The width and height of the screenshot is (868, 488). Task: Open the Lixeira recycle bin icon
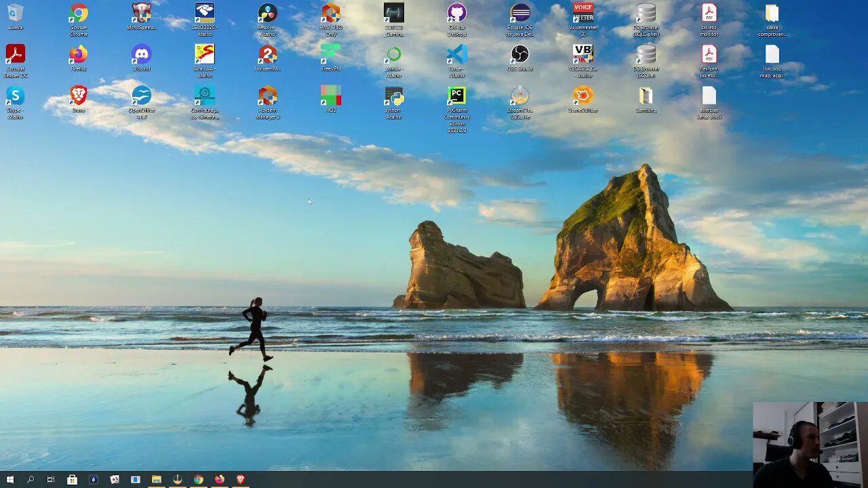[15, 18]
